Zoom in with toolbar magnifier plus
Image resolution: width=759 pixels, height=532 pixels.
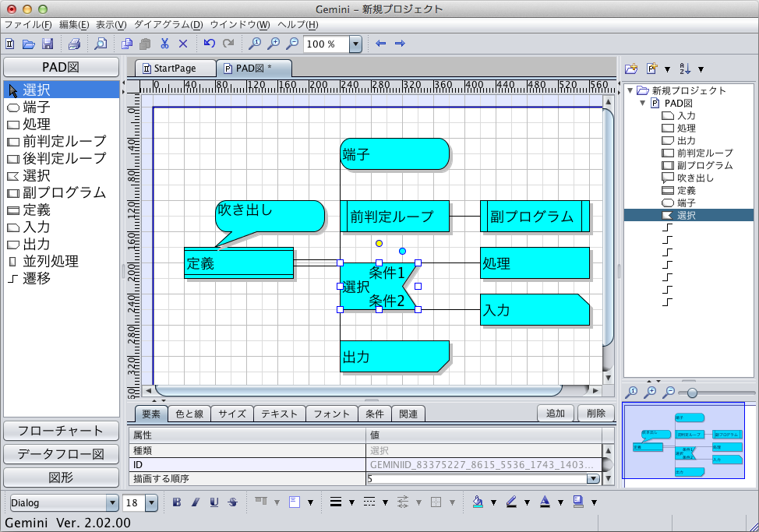(x=274, y=44)
